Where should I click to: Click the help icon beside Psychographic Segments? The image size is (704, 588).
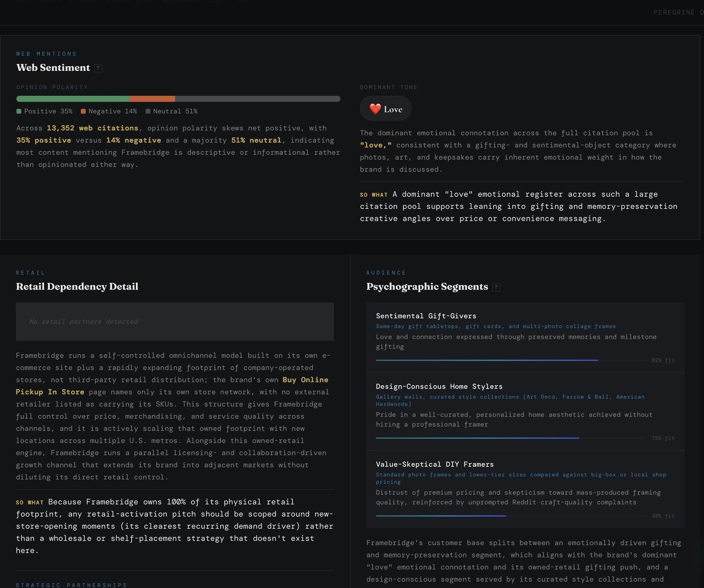click(x=496, y=287)
